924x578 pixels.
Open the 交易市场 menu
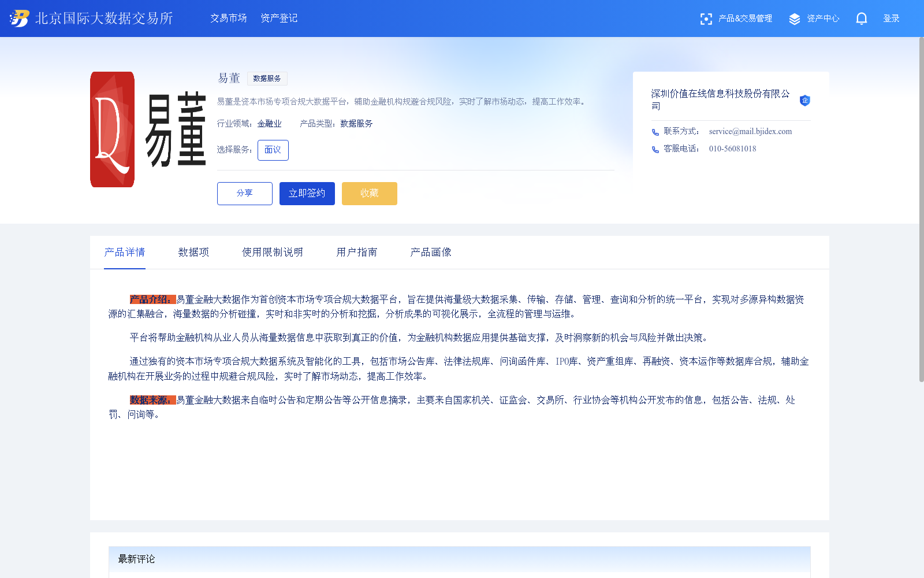(228, 18)
